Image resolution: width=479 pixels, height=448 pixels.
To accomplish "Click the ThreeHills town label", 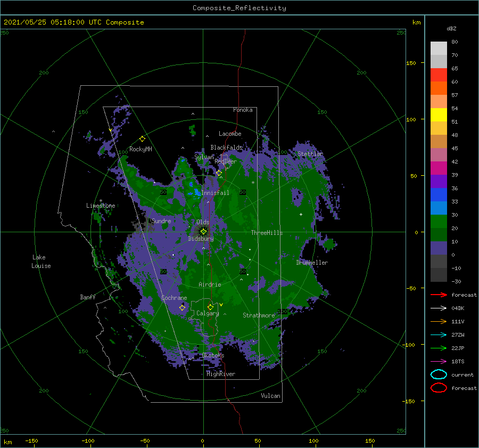I will click(267, 233).
